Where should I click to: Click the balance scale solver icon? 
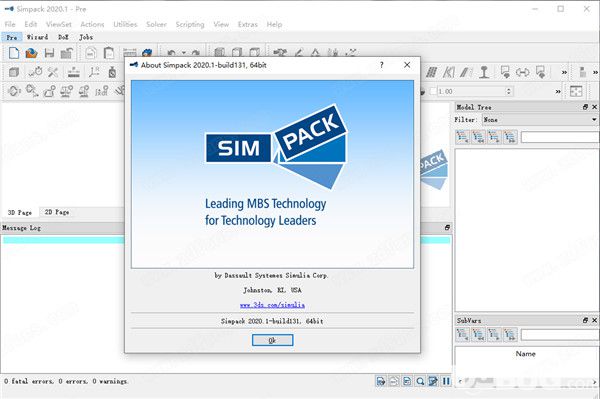tap(66, 91)
